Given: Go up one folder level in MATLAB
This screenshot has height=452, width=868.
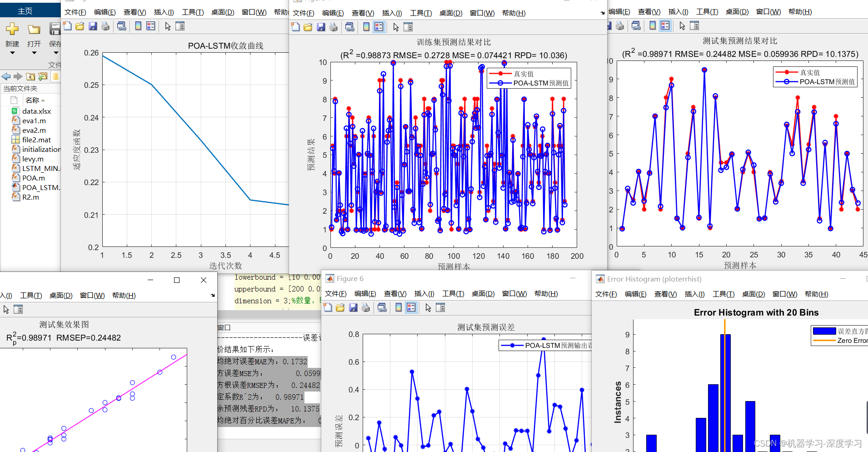Looking at the screenshot, I should point(30,76).
